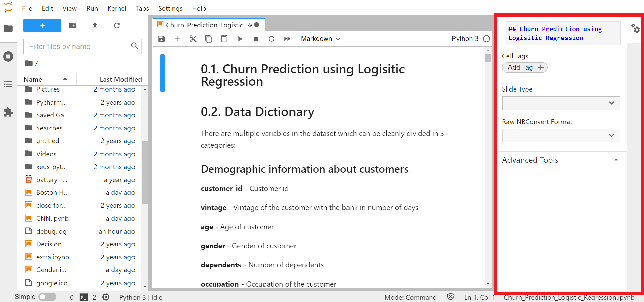Cut the selected cell with scissors icon

tap(193, 39)
